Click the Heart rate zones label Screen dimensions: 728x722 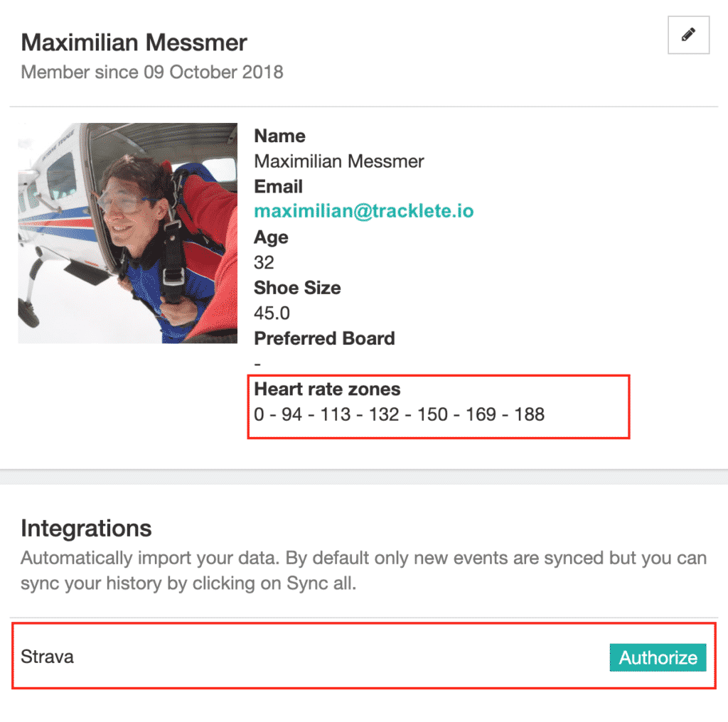point(327,389)
